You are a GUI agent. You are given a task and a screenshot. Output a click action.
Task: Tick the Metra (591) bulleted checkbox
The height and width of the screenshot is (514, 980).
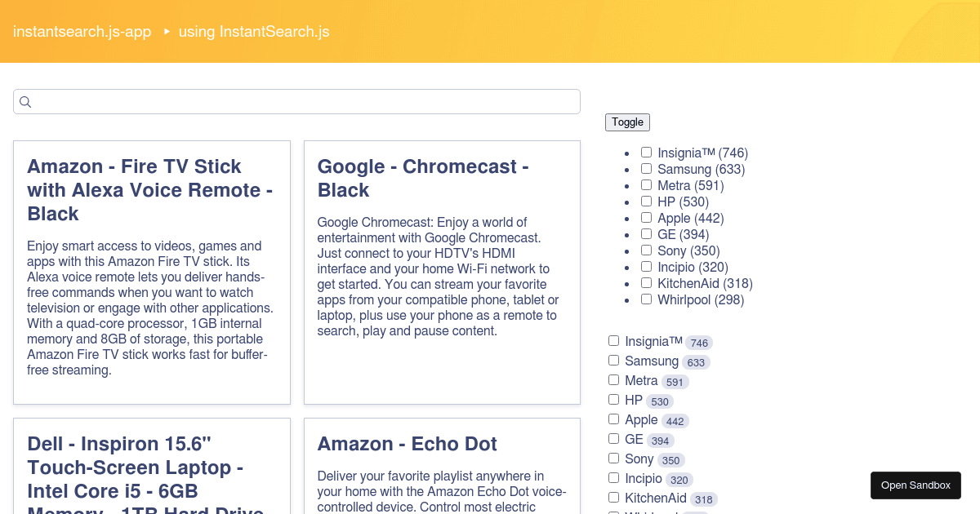pyautogui.click(x=646, y=185)
